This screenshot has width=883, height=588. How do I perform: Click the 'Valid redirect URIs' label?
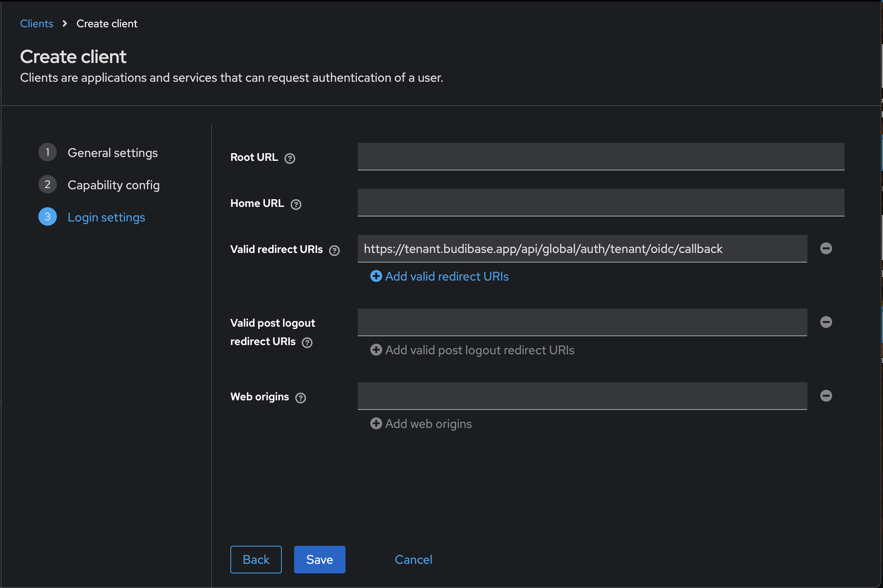pyautogui.click(x=276, y=249)
